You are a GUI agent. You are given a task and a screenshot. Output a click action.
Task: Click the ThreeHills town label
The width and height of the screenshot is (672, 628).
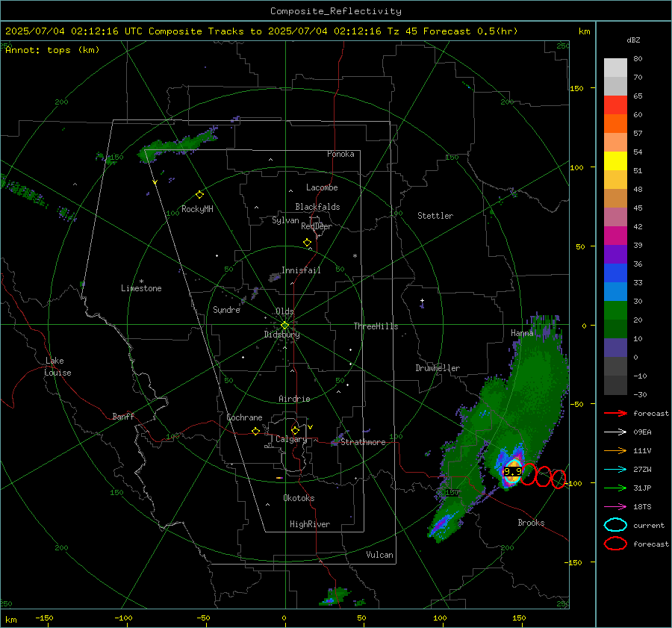click(376, 326)
